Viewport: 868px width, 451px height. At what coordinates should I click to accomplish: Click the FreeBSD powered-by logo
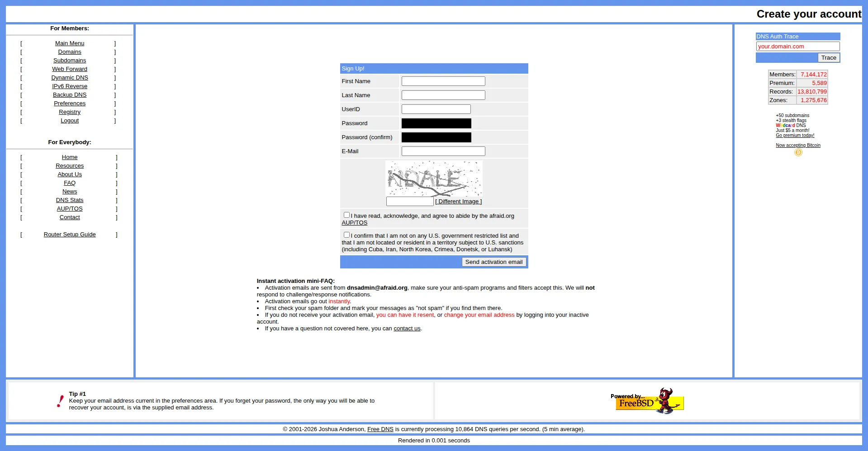(647, 401)
